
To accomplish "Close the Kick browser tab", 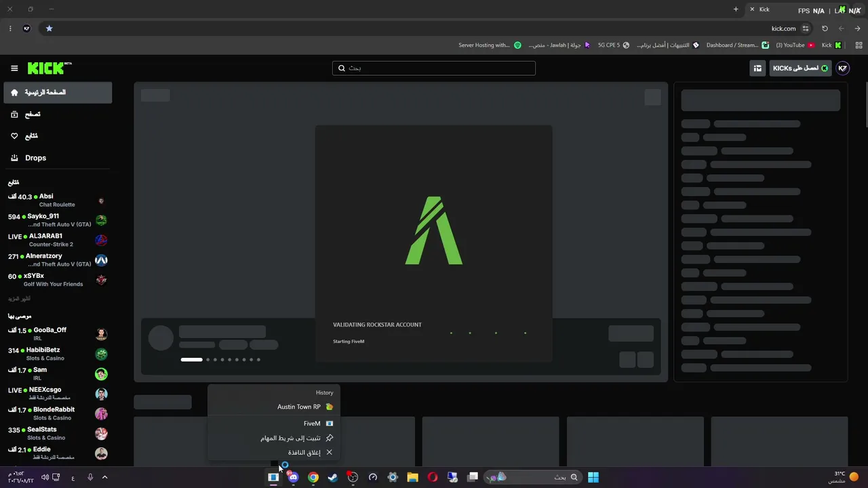I will tap(752, 9).
